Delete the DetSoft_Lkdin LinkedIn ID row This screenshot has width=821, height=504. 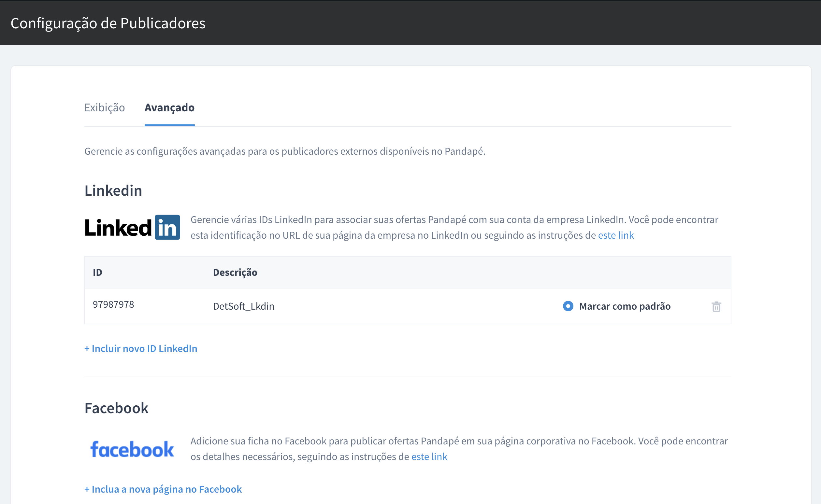click(716, 306)
